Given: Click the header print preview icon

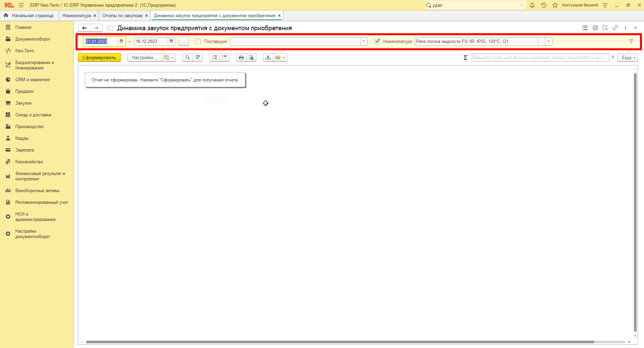Looking at the screenshot, I should (x=605, y=28).
